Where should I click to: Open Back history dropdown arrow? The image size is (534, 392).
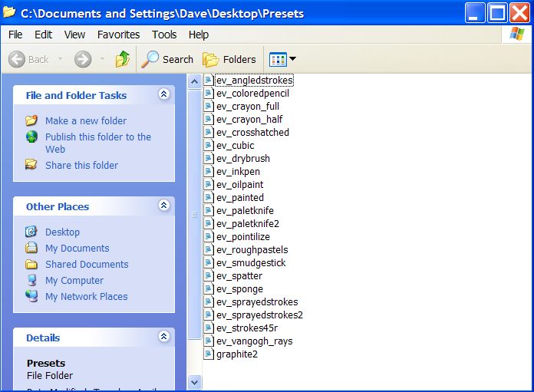(x=60, y=59)
